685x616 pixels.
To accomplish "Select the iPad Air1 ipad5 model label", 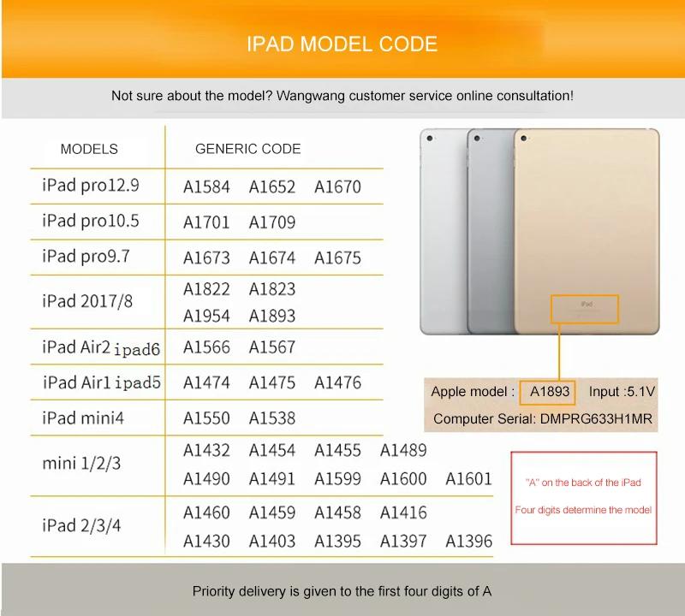I will tap(101, 383).
